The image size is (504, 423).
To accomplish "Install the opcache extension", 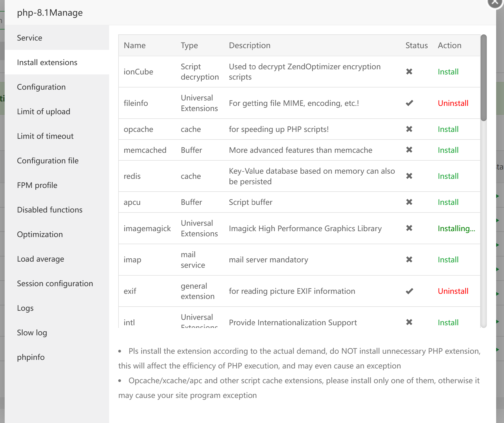I will tap(448, 129).
